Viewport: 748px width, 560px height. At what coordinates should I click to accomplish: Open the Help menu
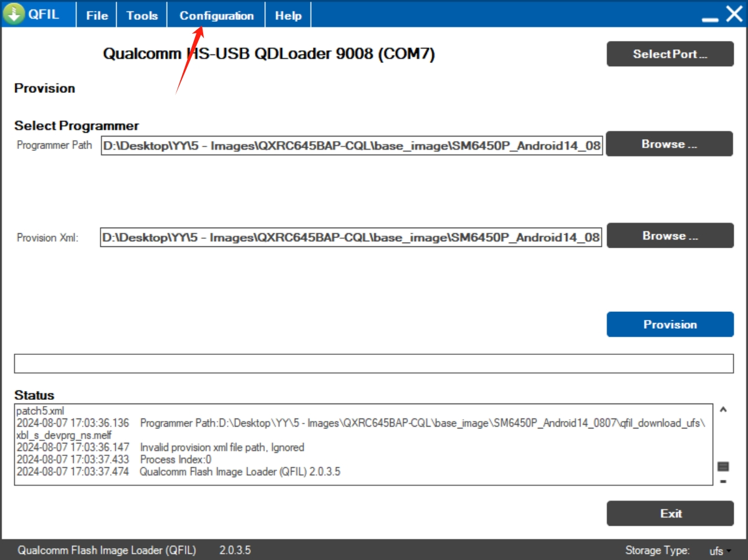[288, 16]
